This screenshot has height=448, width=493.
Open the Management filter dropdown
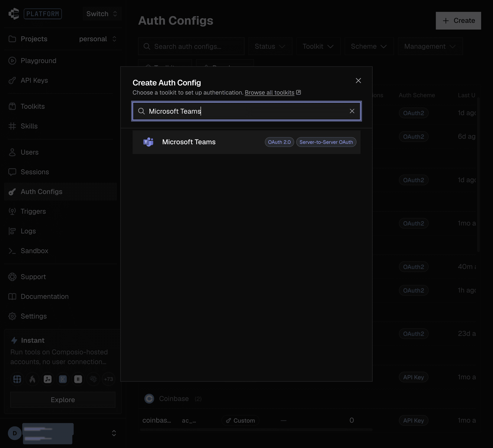click(430, 46)
